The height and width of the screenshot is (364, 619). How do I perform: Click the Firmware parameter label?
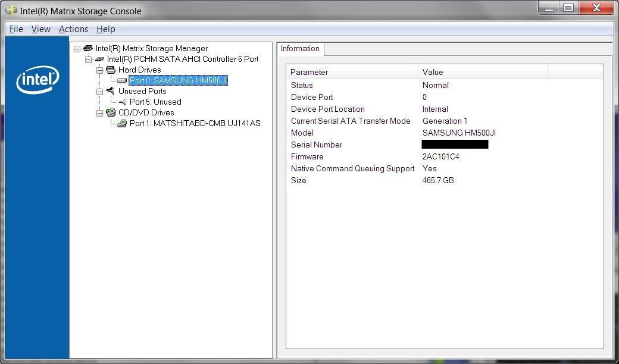coord(307,156)
